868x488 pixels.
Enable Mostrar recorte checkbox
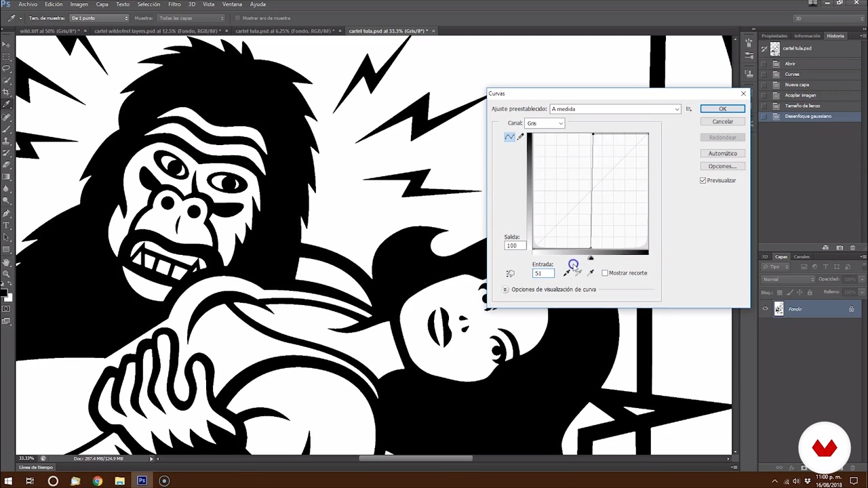605,273
